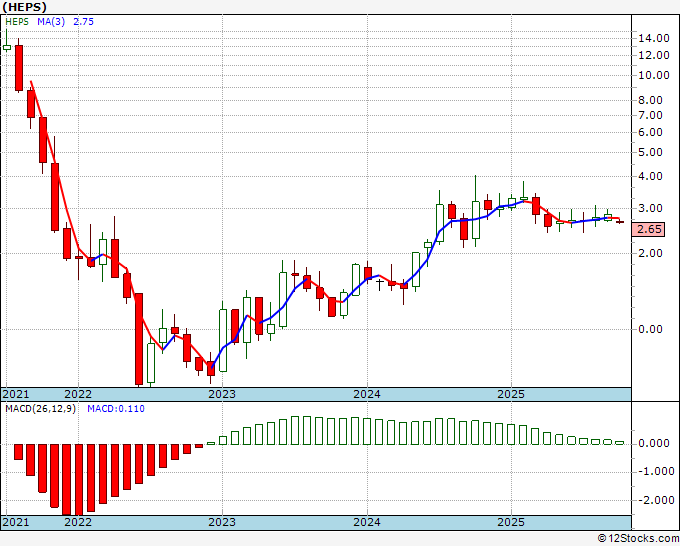The height and width of the screenshot is (546, 680).
Task: Click 2021 on the MACD timeline
Action: tap(16, 522)
